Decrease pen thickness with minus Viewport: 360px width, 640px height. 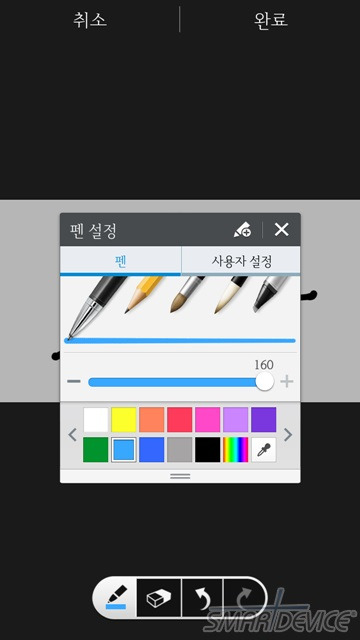(74, 382)
